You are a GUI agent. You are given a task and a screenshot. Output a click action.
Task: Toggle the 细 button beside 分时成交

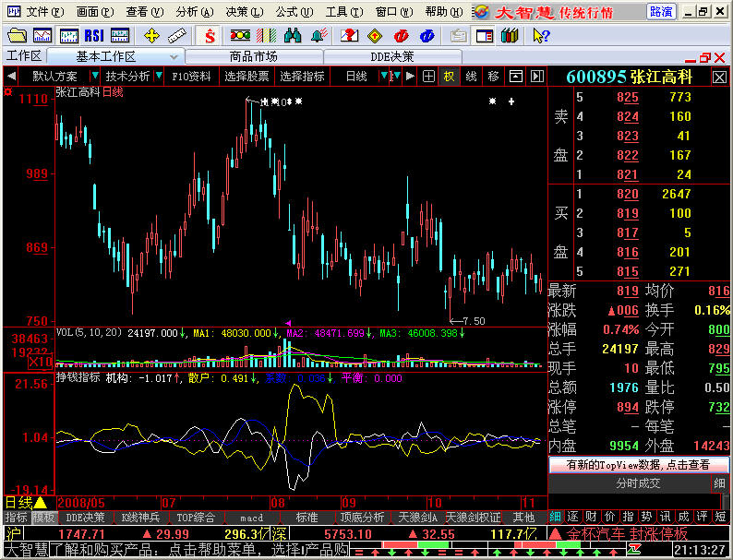(x=720, y=483)
